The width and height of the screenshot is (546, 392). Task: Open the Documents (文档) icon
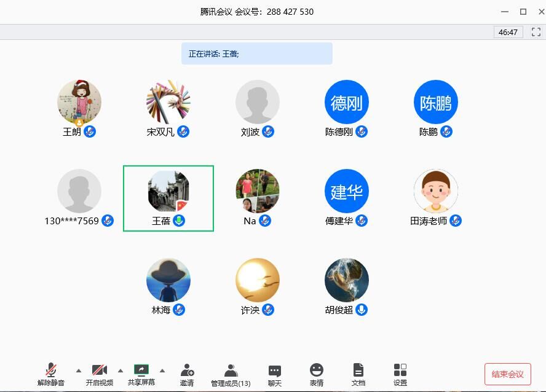pos(358,374)
